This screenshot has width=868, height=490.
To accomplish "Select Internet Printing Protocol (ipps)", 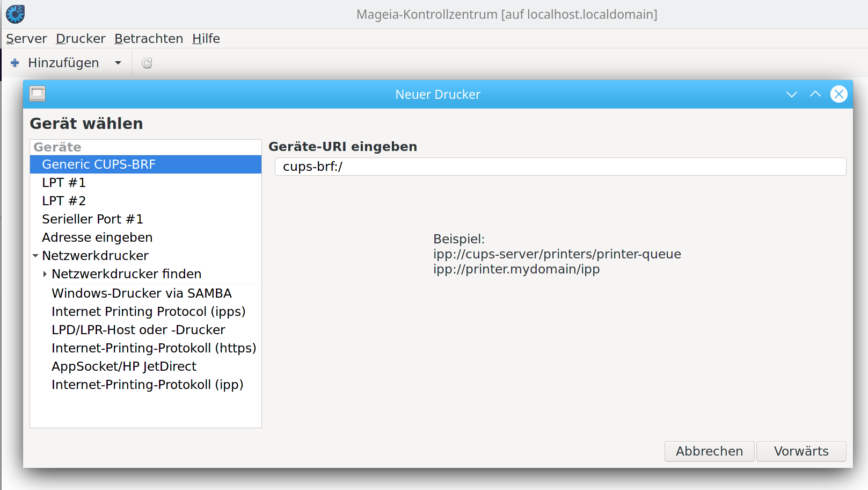I will pyautogui.click(x=145, y=312).
